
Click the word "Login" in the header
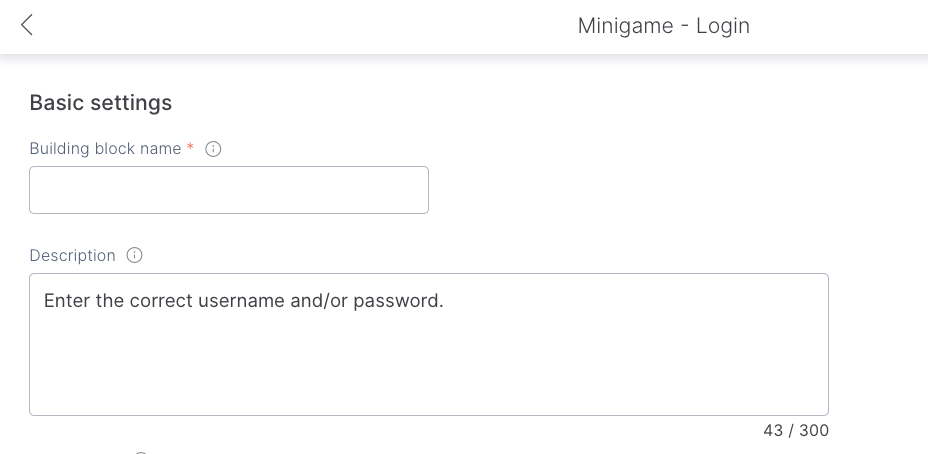[722, 26]
